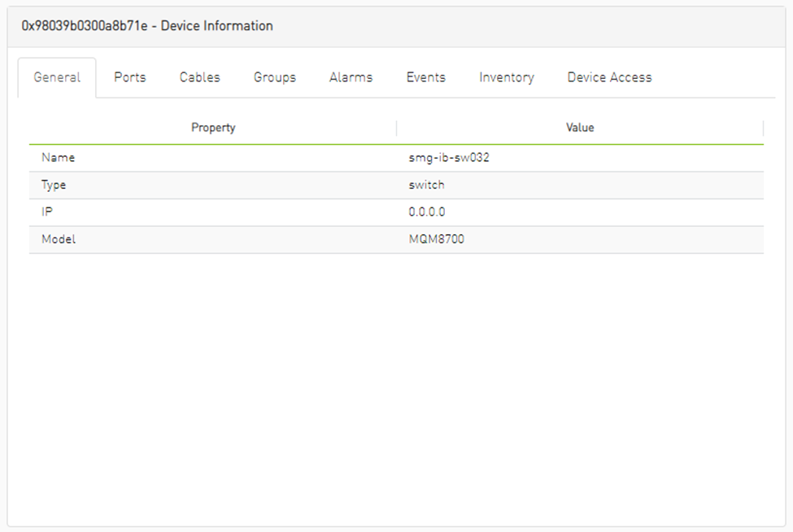The width and height of the screenshot is (793, 532).
Task: Select the Name property cell
Action: point(59,158)
